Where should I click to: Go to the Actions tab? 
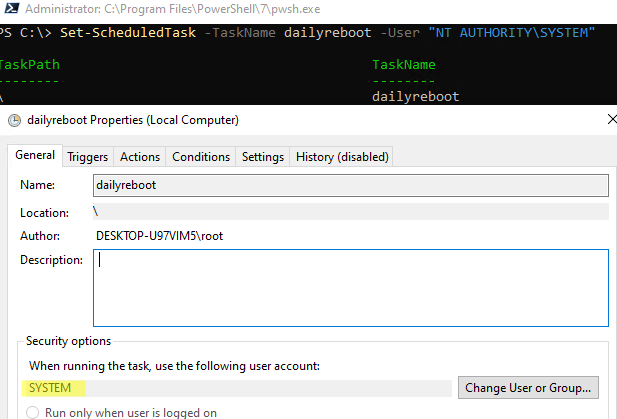tap(140, 157)
